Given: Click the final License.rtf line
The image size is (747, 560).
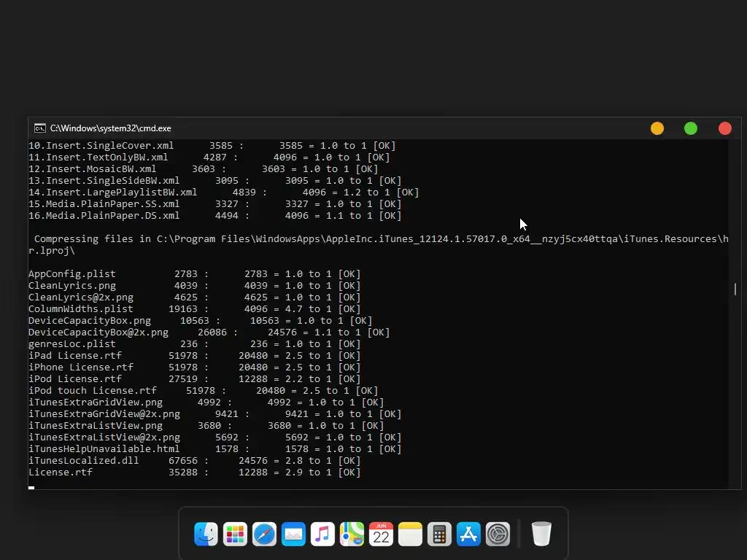Looking at the screenshot, I should click(x=194, y=472).
